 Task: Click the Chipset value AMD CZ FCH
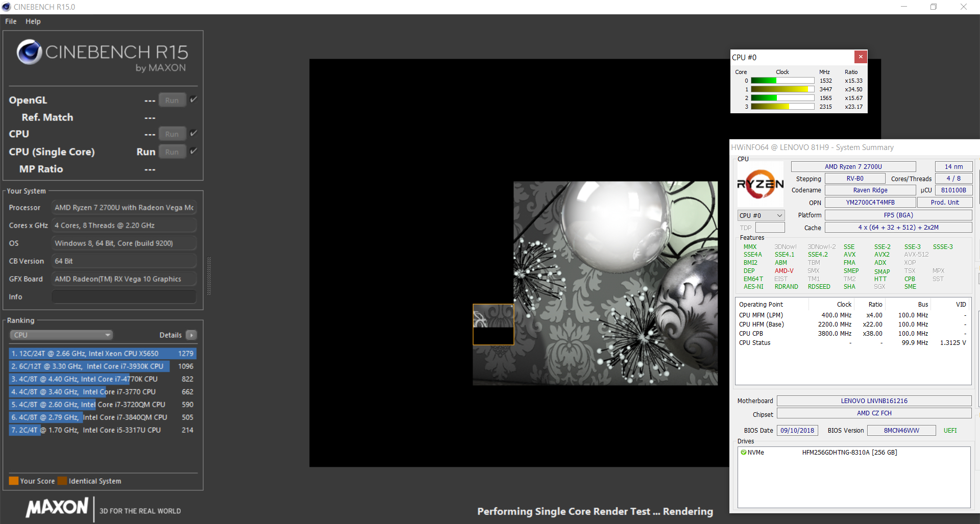pyautogui.click(x=874, y=413)
